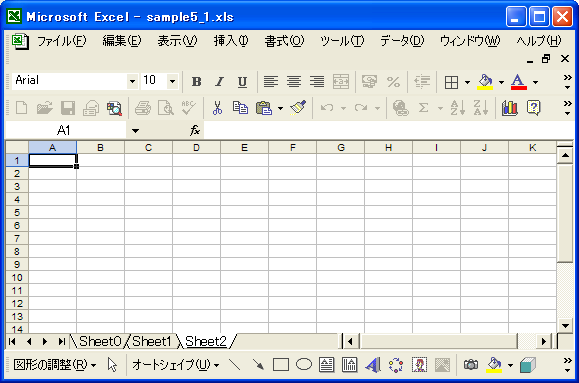Open the 挿入(I) menu
579x383 pixels.
tap(231, 41)
